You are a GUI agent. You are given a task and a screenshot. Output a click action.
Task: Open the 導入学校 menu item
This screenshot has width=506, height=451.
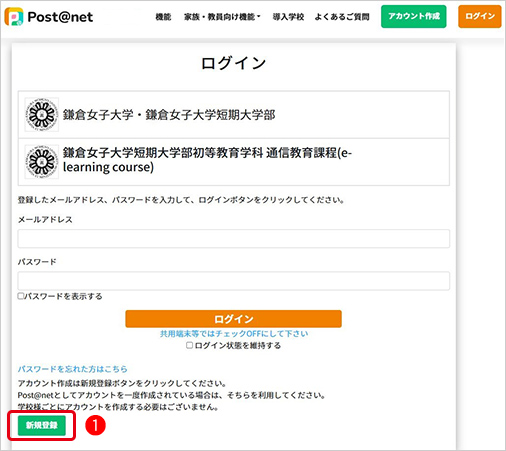point(288,17)
